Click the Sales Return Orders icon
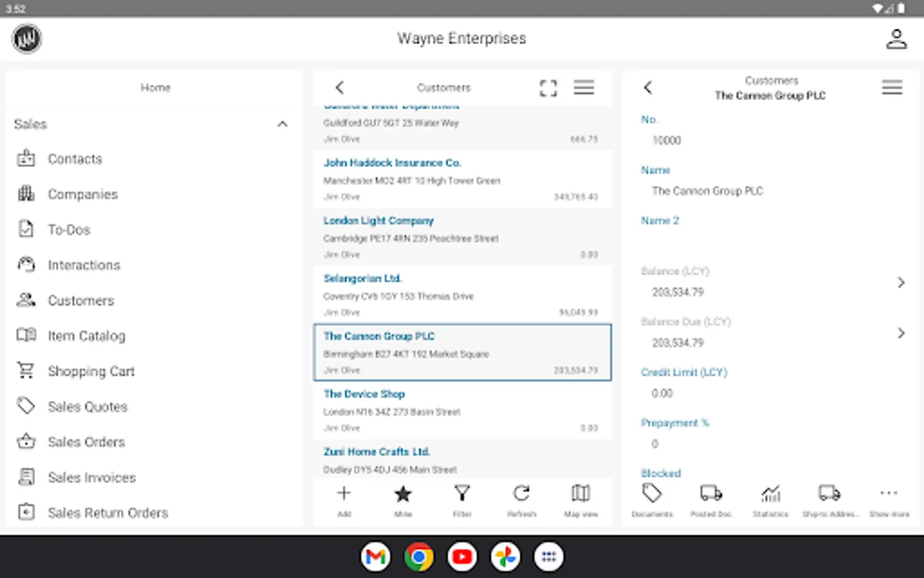This screenshot has height=578, width=924. (26, 512)
